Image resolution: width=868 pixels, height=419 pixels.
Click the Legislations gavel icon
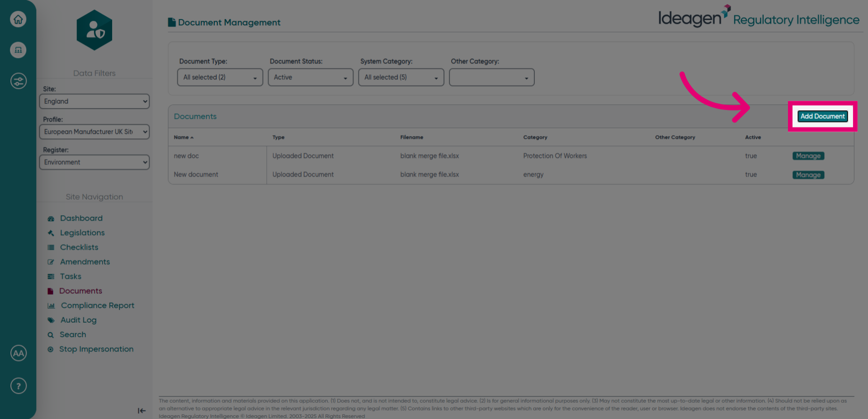[51, 233]
